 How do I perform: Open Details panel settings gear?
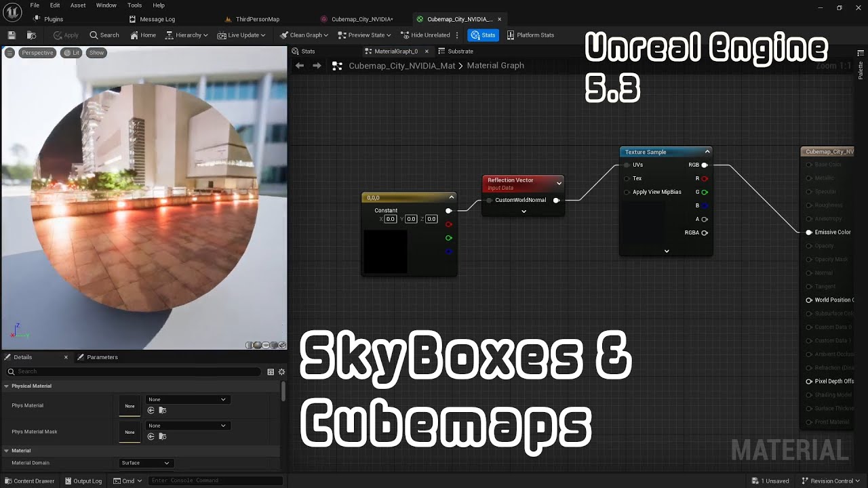point(281,371)
